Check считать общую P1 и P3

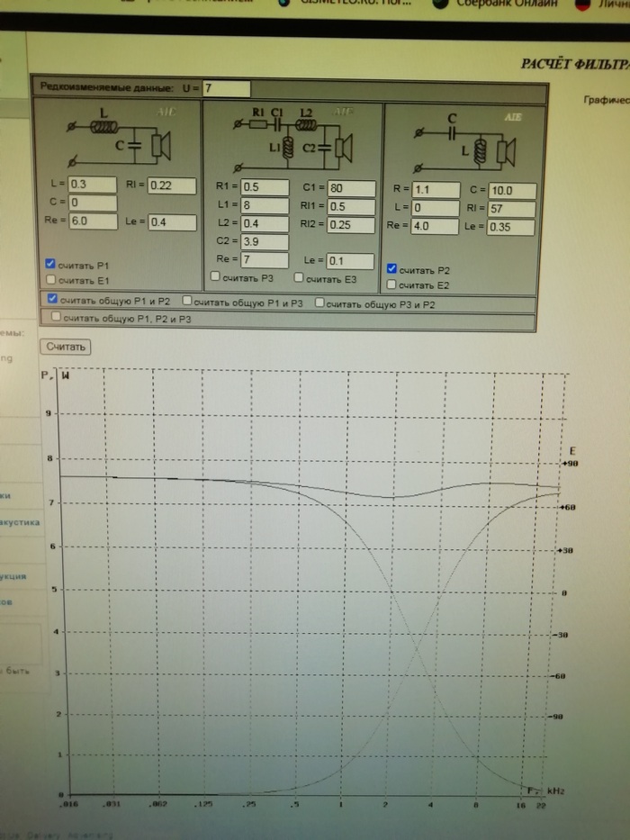pyautogui.click(x=187, y=301)
